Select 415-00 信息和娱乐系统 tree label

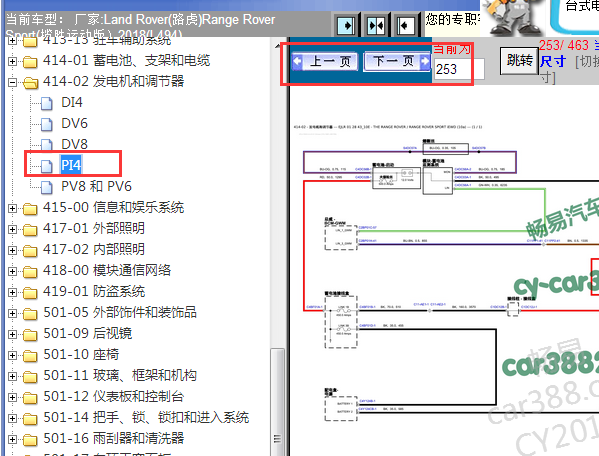[113, 207]
